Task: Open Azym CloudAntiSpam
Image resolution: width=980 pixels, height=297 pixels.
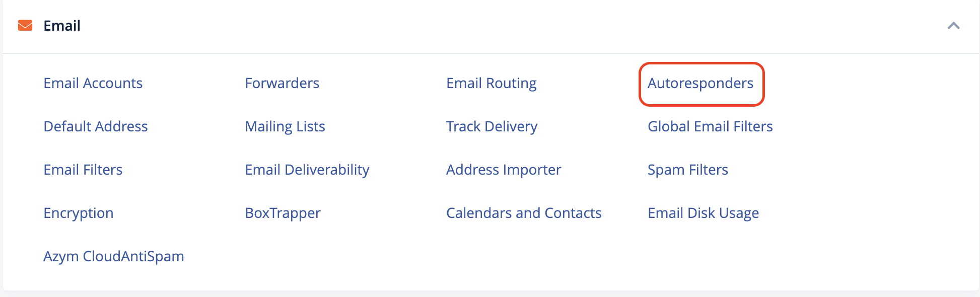Action: tap(114, 256)
